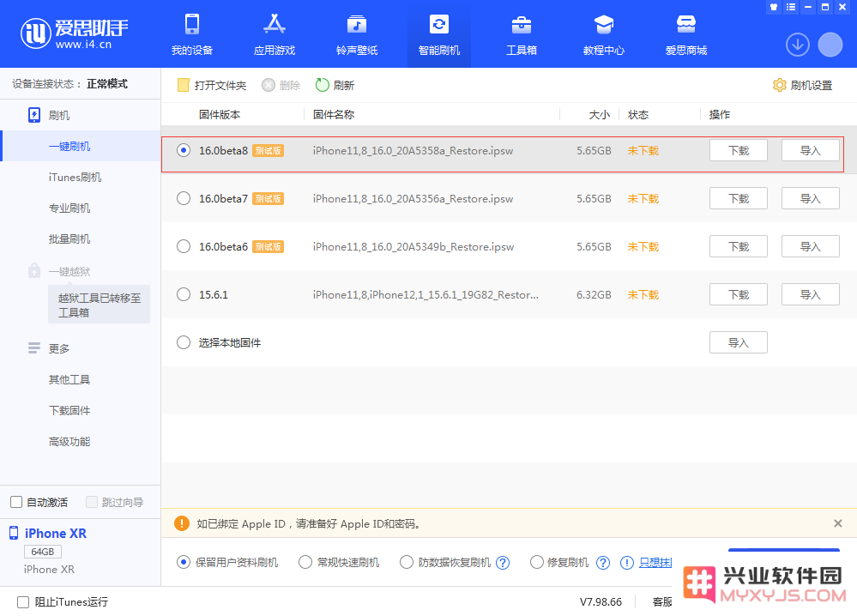Select 16.0beta6 firmware radio button

(x=184, y=246)
